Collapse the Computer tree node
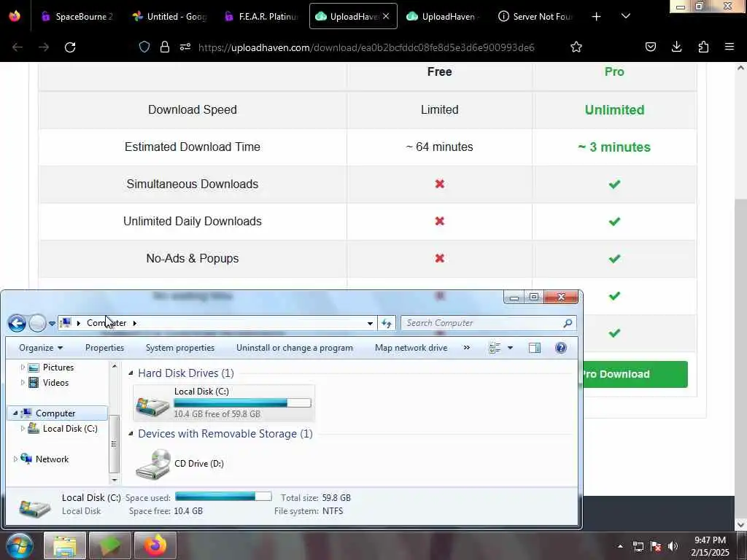Image resolution: width=747 pixels, height=560 pixels. (x=15, y=413)
